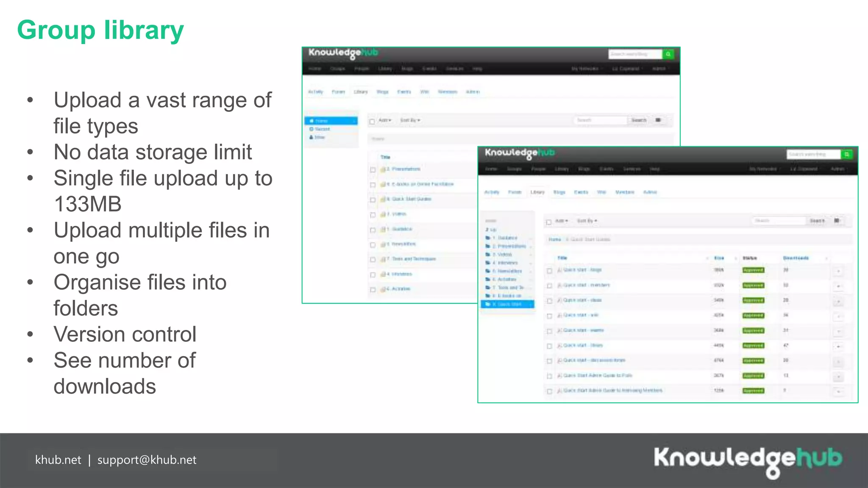Screen dimensions: 868x488
Task: Tick select-all checkbox in front screenshot toolbar
Action: point(549,222)
